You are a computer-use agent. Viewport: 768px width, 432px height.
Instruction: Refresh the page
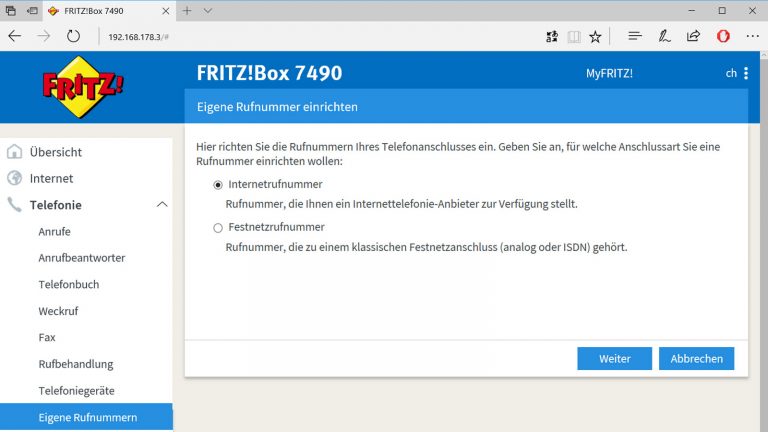pyautogui.click(x=73, y=36)
